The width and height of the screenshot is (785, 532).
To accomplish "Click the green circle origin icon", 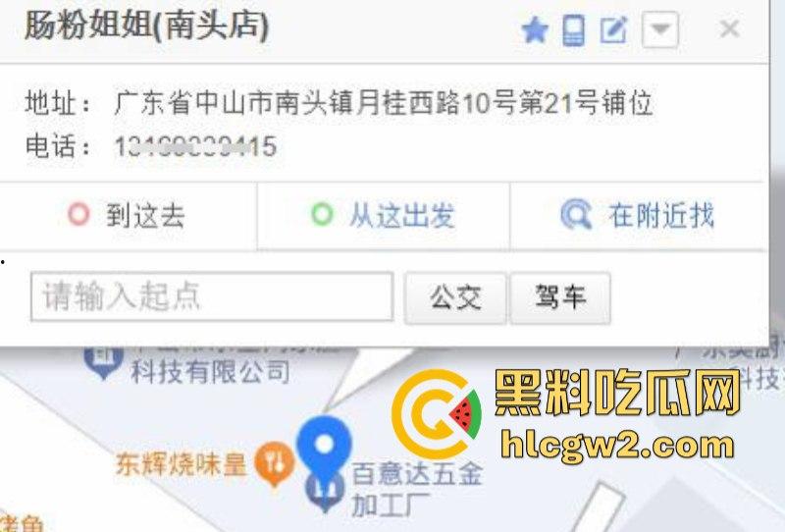I will click(322, 214).
